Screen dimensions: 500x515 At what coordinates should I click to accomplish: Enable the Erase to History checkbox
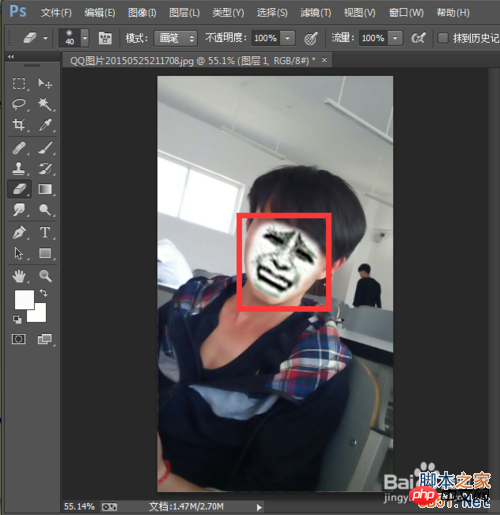(x=443, y=38)
